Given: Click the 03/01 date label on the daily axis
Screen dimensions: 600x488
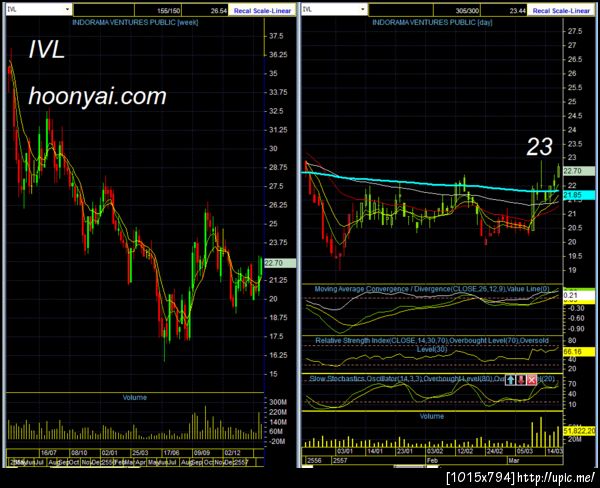Looking at the screenshot, I should coord(345,451).
